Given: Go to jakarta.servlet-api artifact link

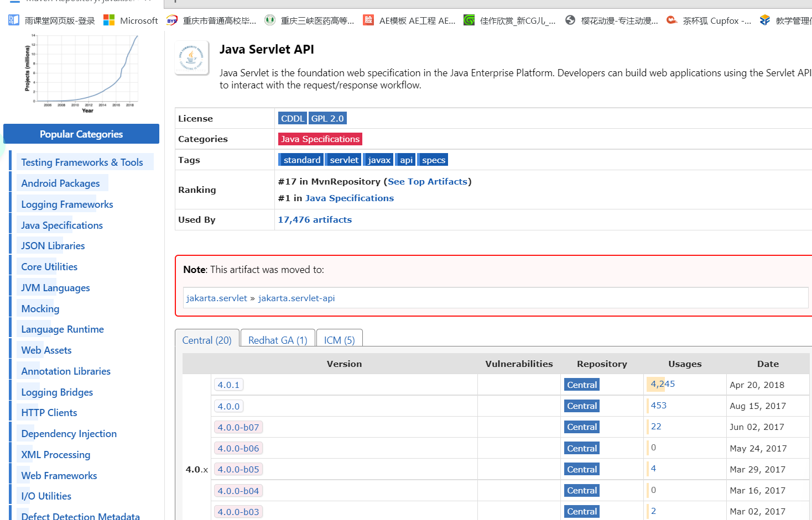Looking at the screenshot, I should coord(296,298).
